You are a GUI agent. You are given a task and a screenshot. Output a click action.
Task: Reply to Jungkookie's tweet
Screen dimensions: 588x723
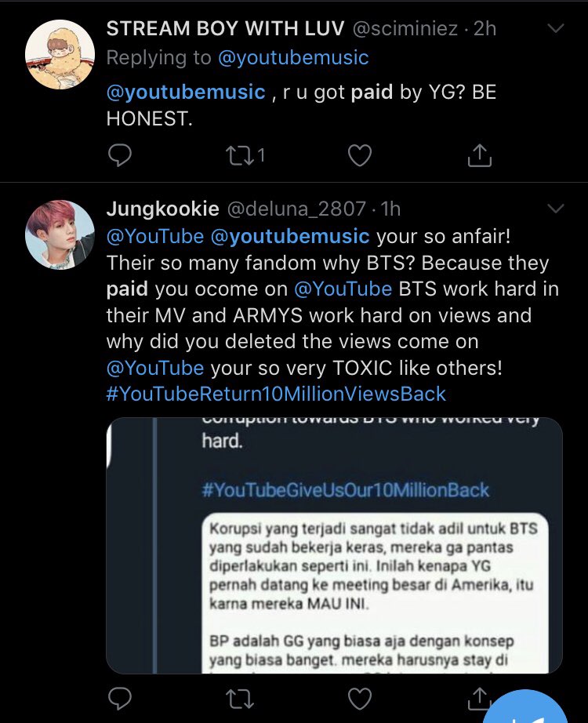120,699
